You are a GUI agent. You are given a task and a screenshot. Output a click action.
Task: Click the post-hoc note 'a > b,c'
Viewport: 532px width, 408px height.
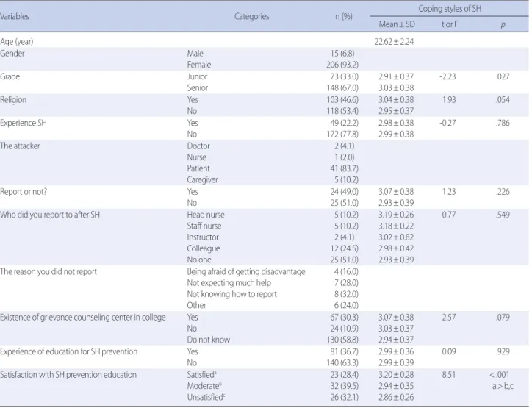[503, 386]
